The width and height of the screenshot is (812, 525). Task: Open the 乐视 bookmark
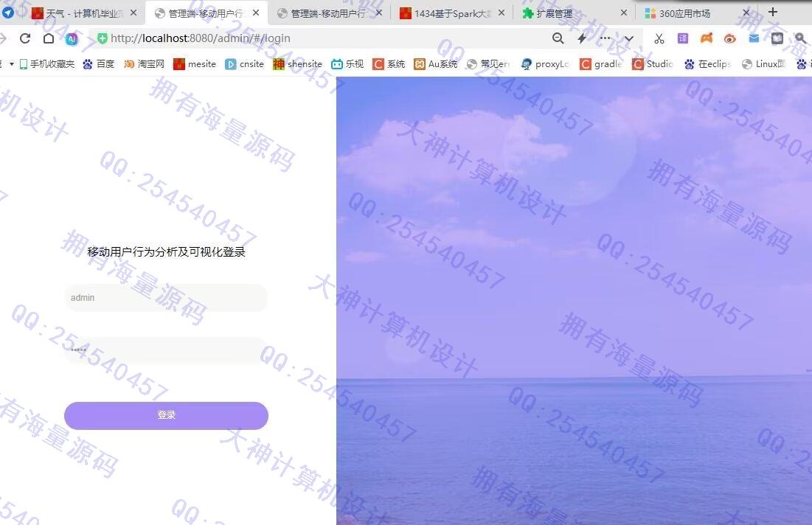(347, 63)
